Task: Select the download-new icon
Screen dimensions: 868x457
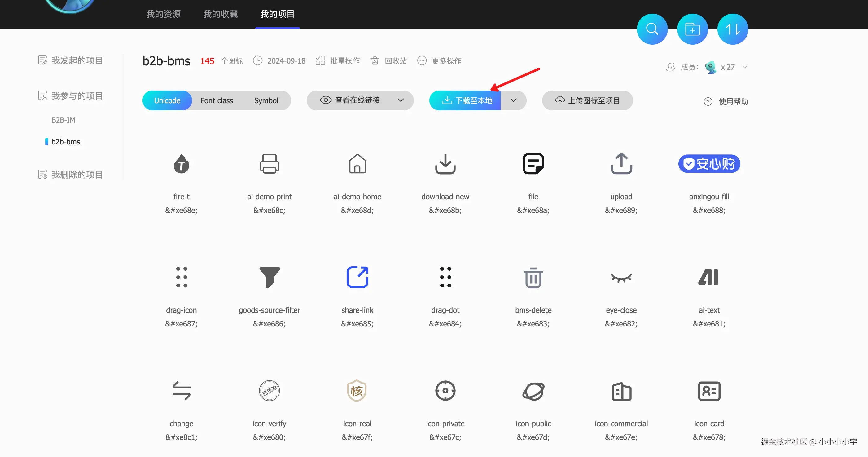Action: (x=445, y=164)
